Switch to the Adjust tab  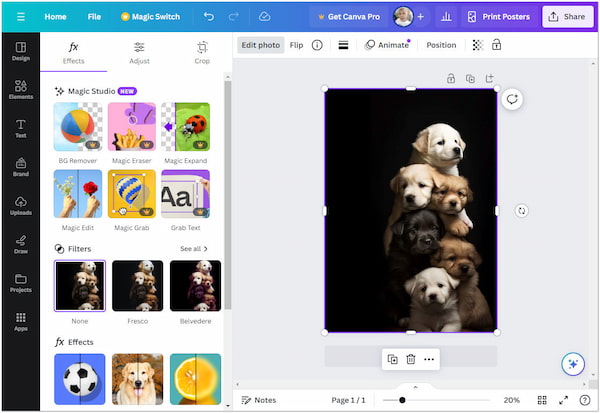point(139,52)
